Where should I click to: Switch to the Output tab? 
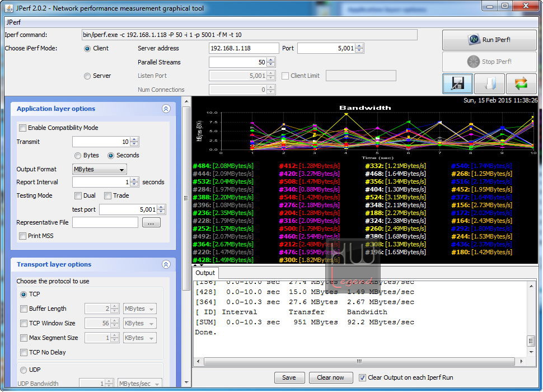tap(205, 273)
